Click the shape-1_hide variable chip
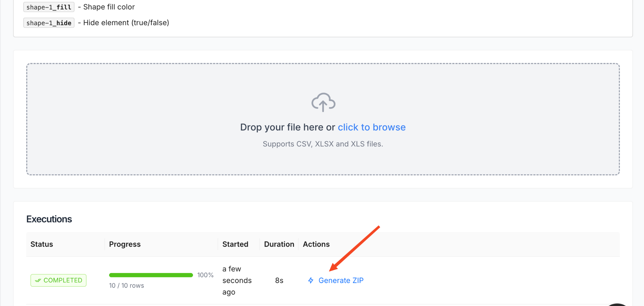The width and height of the screenshot is (644, 306). coord(48,22)
